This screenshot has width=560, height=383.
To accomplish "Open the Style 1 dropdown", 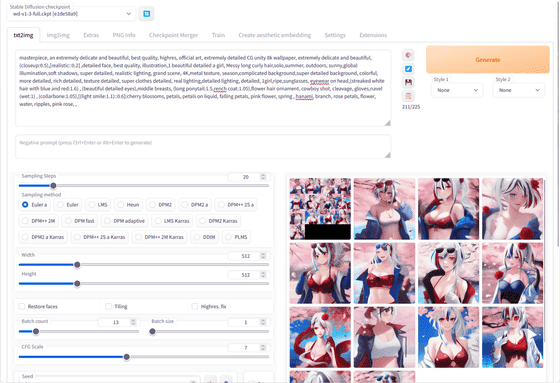I will click(457, 90).
